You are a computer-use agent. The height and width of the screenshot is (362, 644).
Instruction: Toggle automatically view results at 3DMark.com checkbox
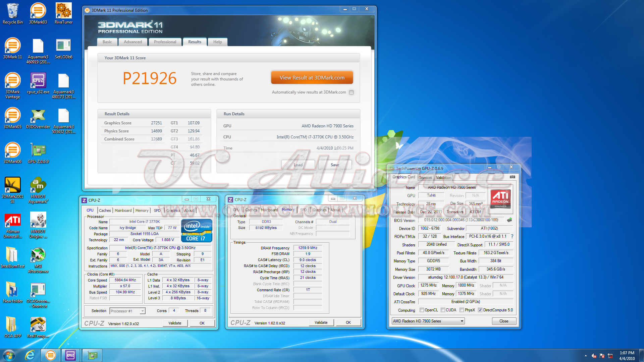point(351,92)
